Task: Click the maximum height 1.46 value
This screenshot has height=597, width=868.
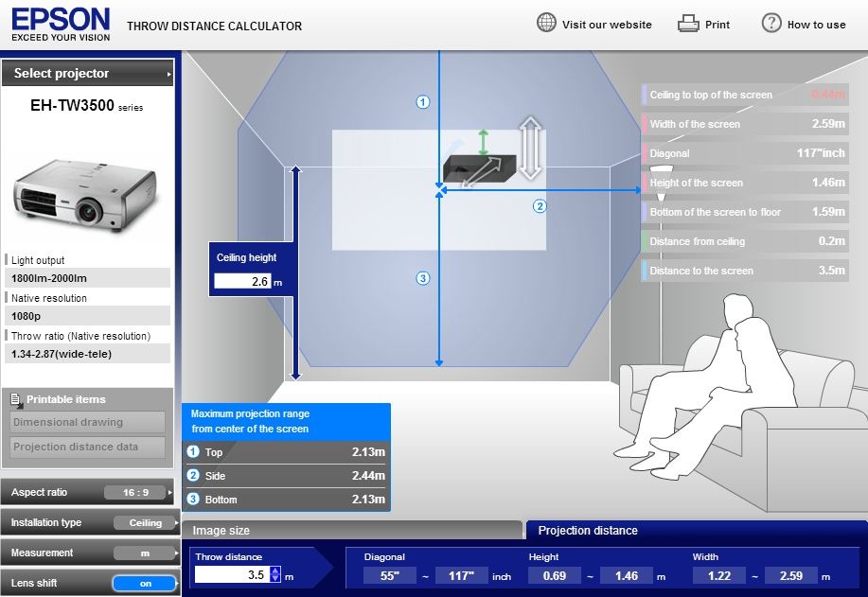Action: tap(626, 576)
